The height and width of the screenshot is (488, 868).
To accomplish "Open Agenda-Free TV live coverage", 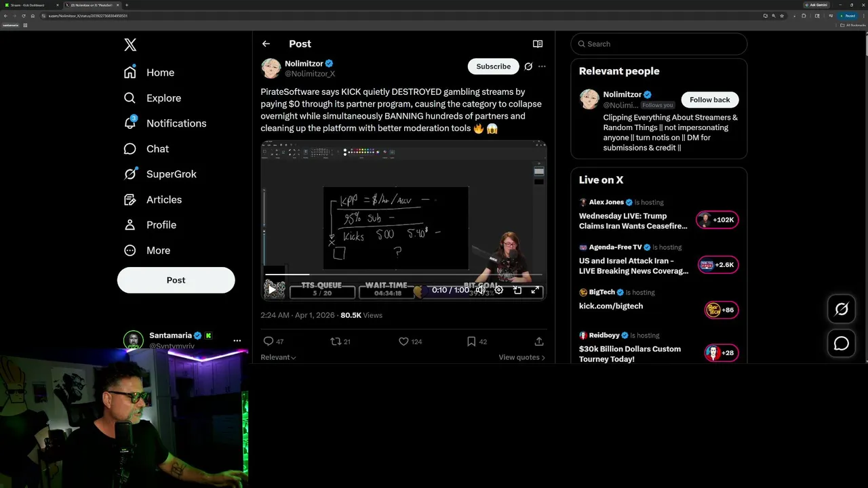I will coord(633,266).
